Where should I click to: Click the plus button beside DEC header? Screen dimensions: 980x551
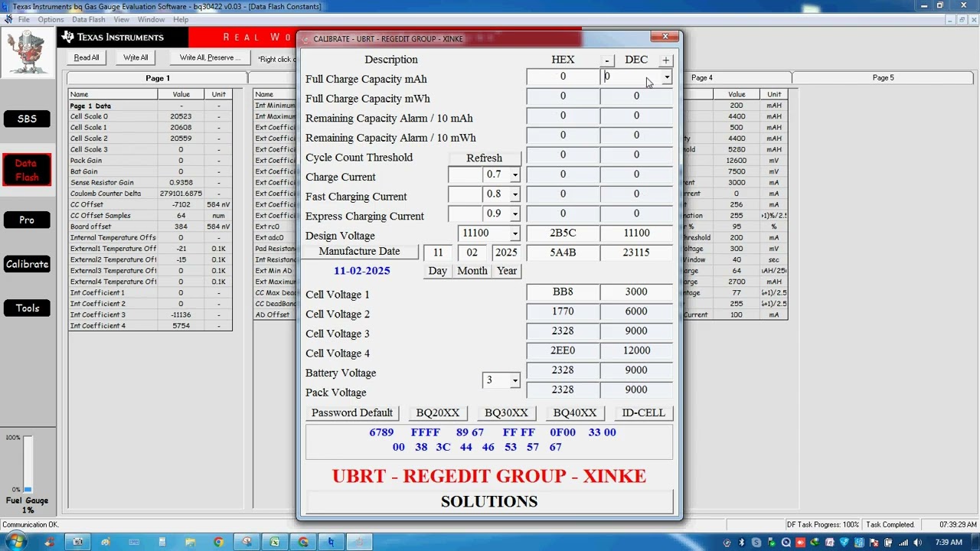pyautogui.click(x=665, y=60)
